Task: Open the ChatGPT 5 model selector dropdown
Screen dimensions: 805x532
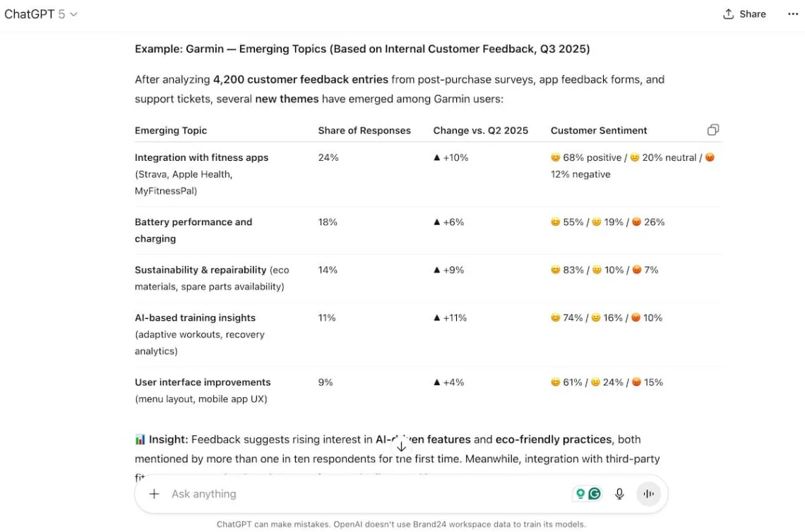Action: [x=41, y=14]
